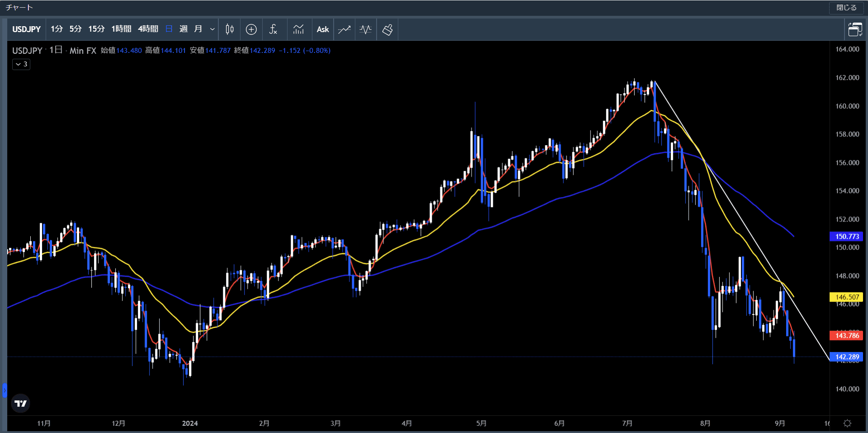Click the 150.773 blue price label
This screenshot has width=868, height=433.
tap(846, 236)
